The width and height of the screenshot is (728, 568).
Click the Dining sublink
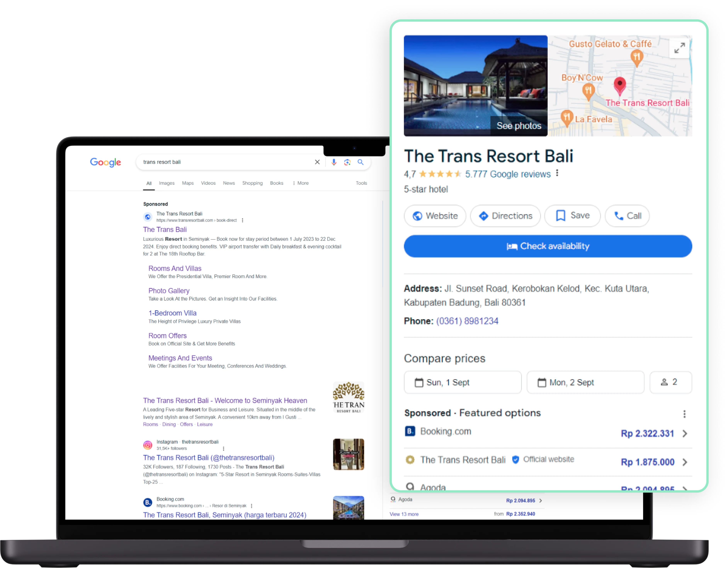click(169, 424)
